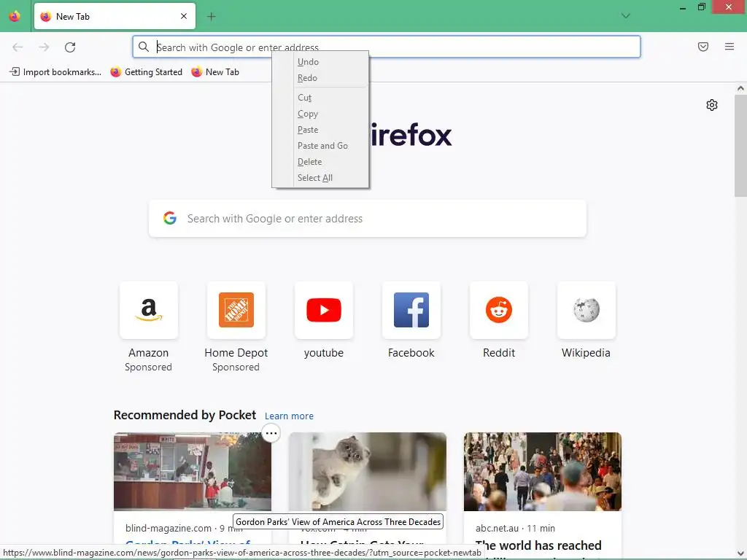Open Save to Pocket button

click(703, 47)
